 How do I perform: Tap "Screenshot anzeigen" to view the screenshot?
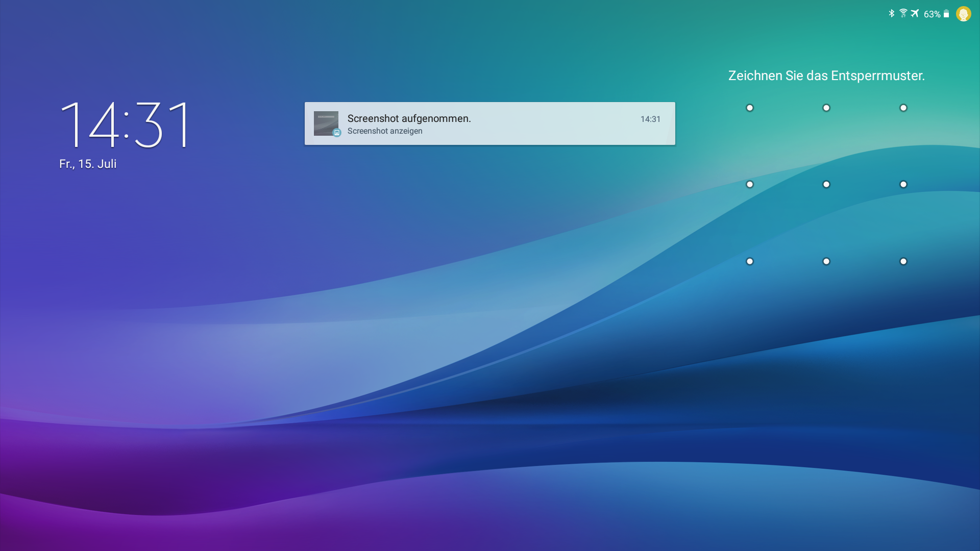(385, 131)
